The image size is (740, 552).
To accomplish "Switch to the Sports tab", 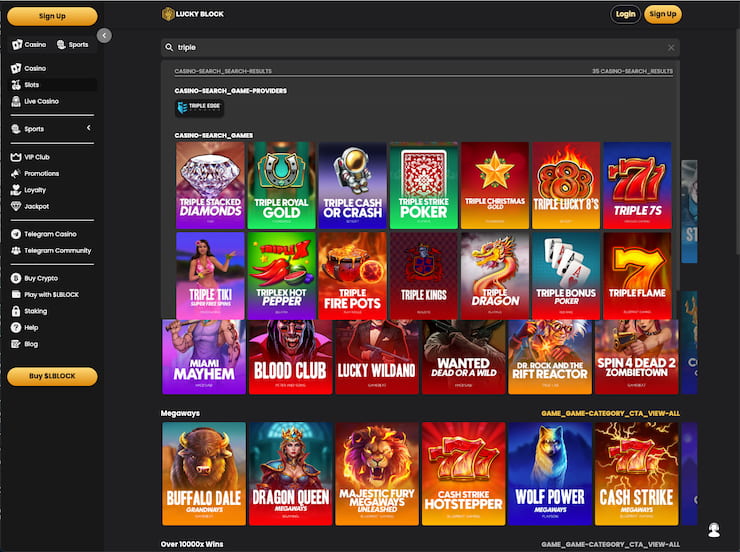I will (x=72, y=45).
